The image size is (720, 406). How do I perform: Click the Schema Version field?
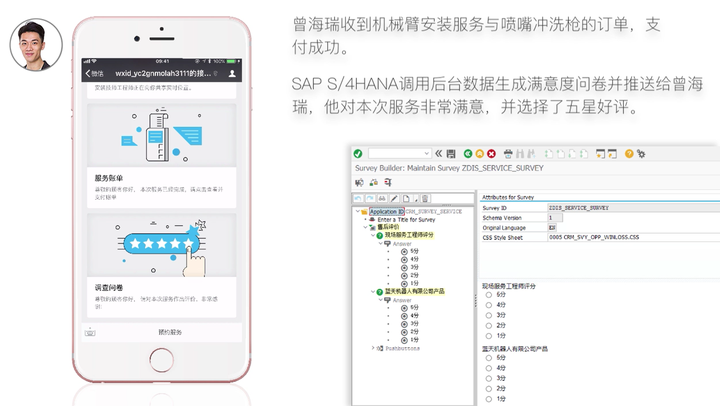(x=555, y=218)
